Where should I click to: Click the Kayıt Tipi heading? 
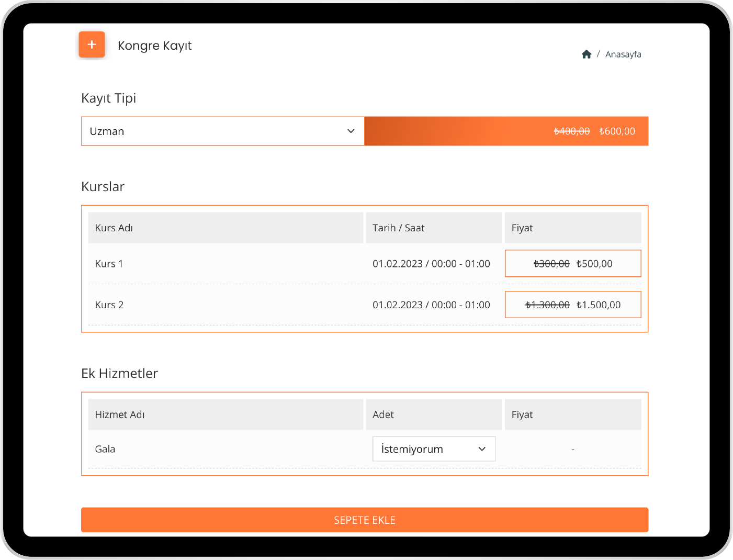pyautogui.click(x=109, y=98)
